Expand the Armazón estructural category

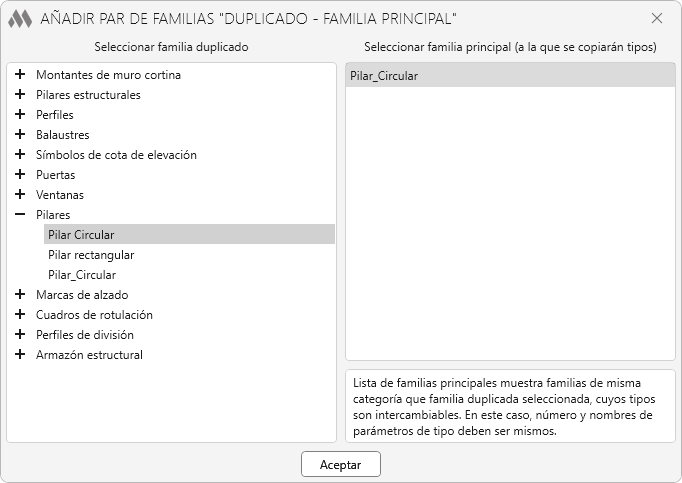coord(20,355)
